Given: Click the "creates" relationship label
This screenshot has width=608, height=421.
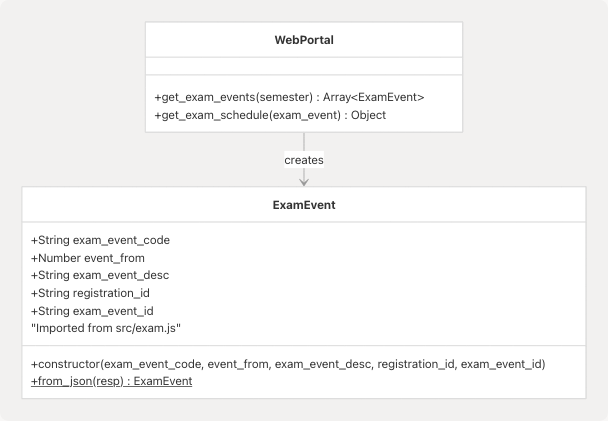Looking at the screenshot, I should point(304,160).
